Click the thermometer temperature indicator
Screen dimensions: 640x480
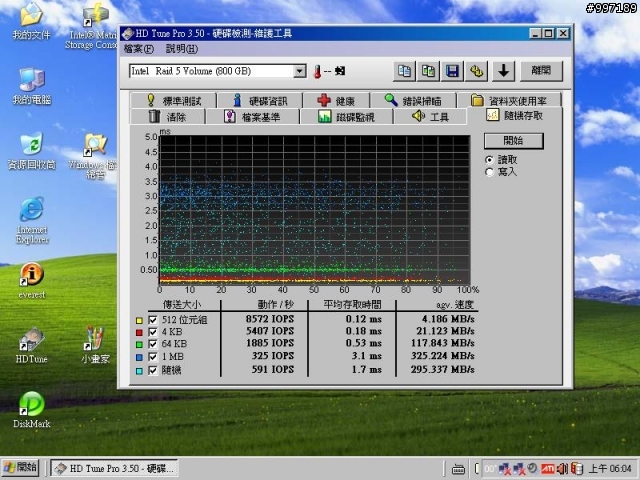(x=317, y=72)
